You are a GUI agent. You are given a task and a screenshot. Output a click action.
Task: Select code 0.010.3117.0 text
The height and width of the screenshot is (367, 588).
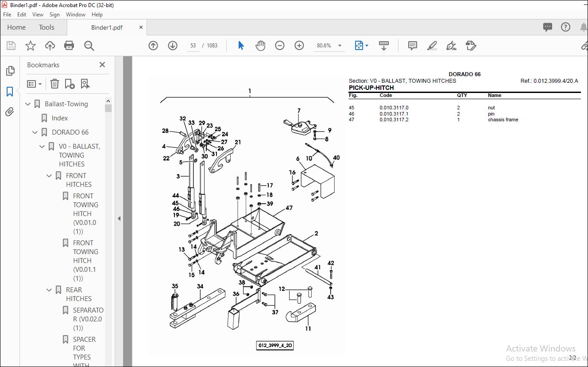[394, 108]
